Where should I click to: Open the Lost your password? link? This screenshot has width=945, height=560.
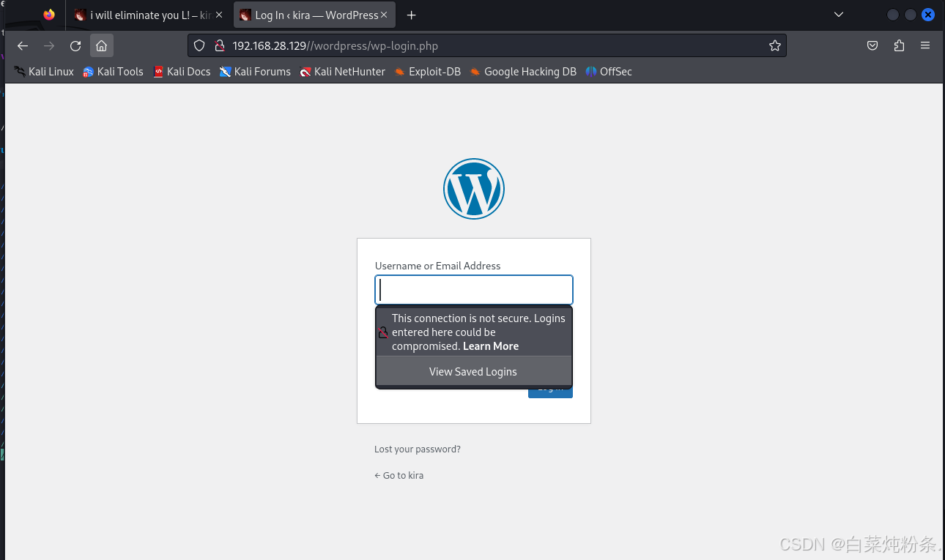coord(418,449)
